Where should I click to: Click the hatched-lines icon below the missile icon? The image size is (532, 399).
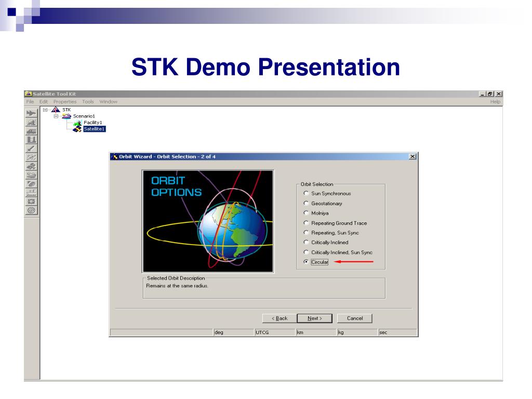[x=31, y=157]
